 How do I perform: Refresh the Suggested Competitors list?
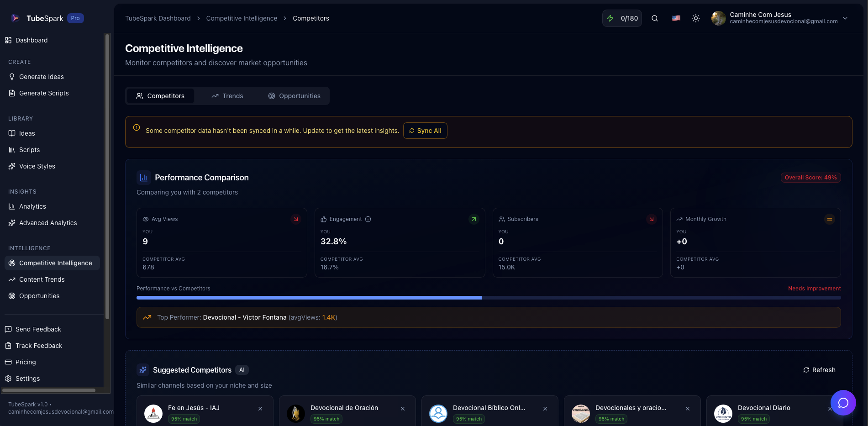[x=819, y=370]
